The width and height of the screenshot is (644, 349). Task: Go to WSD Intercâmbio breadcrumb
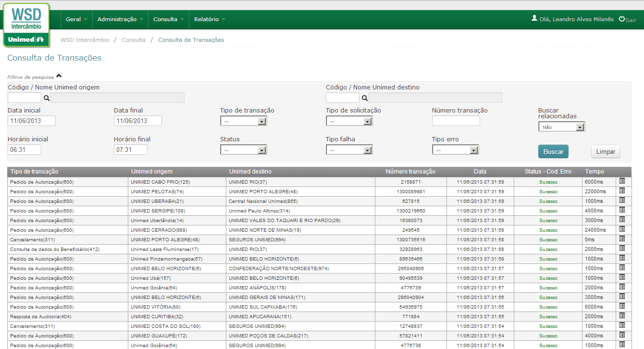(x=85, y=40)
